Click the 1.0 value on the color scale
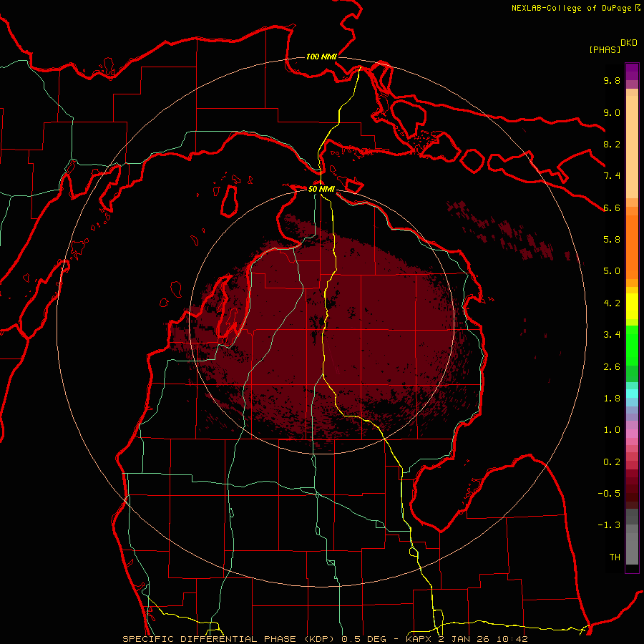 (612, 429)
